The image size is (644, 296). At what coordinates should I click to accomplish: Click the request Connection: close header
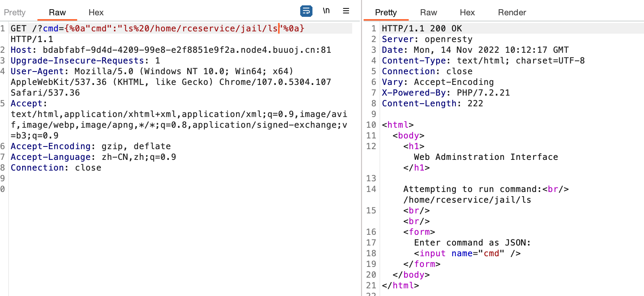click(56, 168)
